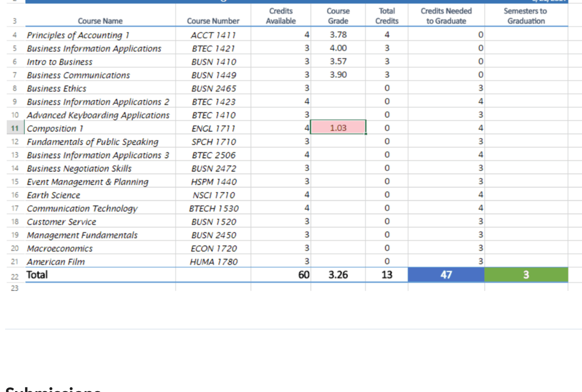Select the total credits value 13
582x392 pixels.
(387, 275)
